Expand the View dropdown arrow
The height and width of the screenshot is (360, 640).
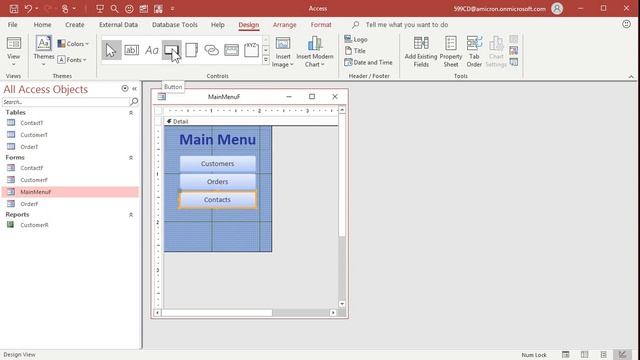13,64
